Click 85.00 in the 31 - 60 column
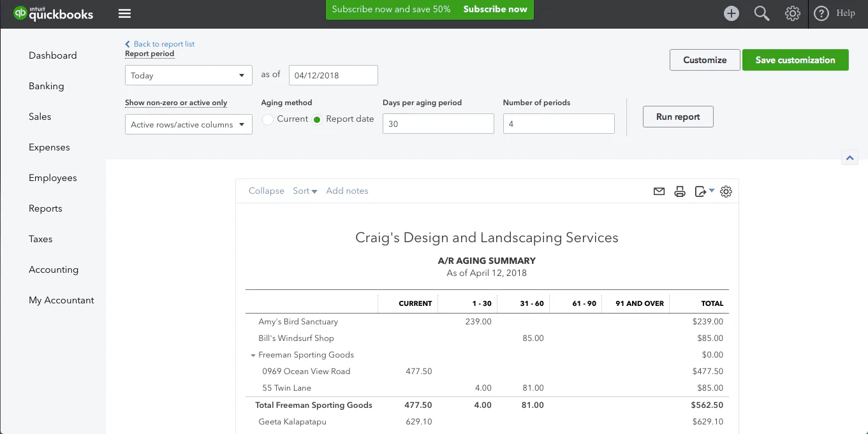 [533, 338]
